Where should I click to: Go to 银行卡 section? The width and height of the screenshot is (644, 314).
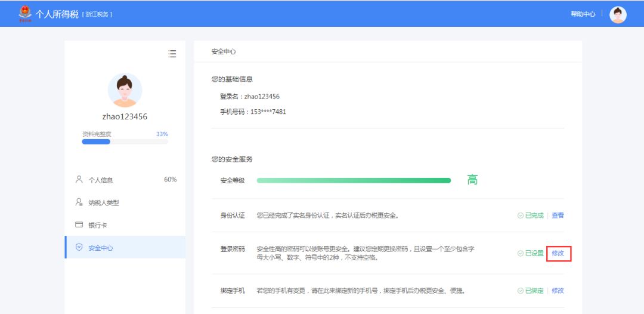click(98, 225)
